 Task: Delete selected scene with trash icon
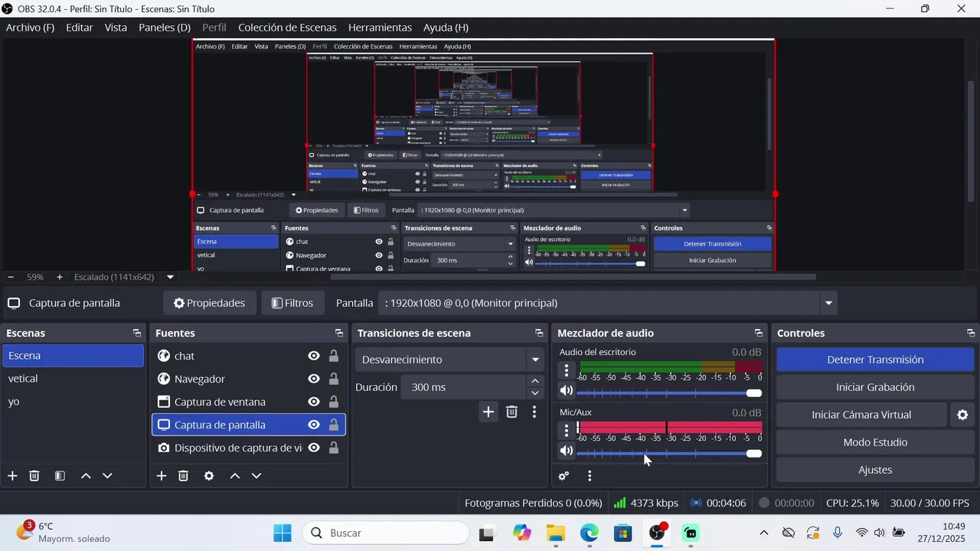[x=34, y=476]
